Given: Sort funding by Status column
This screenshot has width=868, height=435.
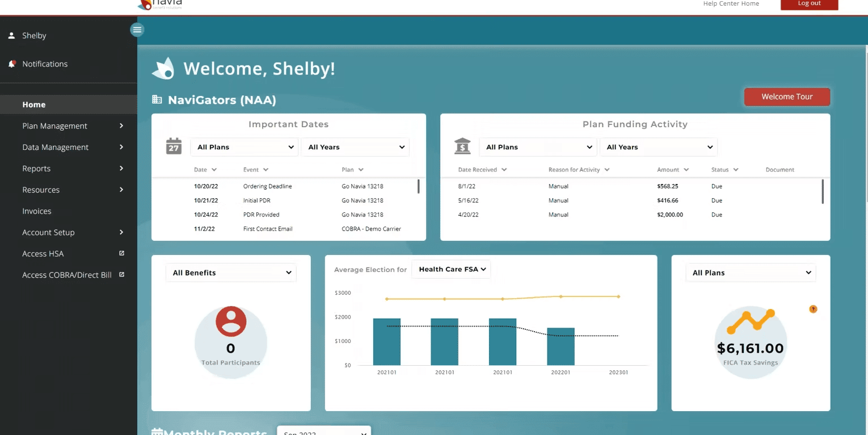Looking at the screenshot, I should 724,169.
